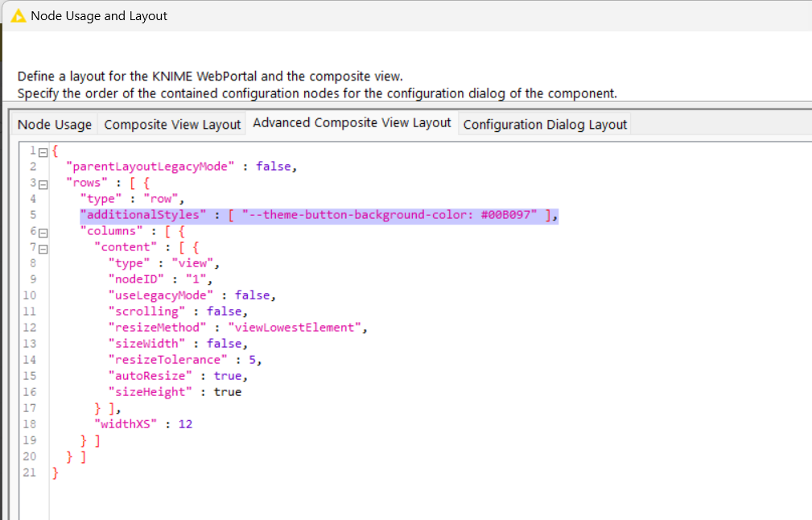812x520 pixels.
Task: Collapse the "columns" fold at line 6
Action: click(43, 233)
